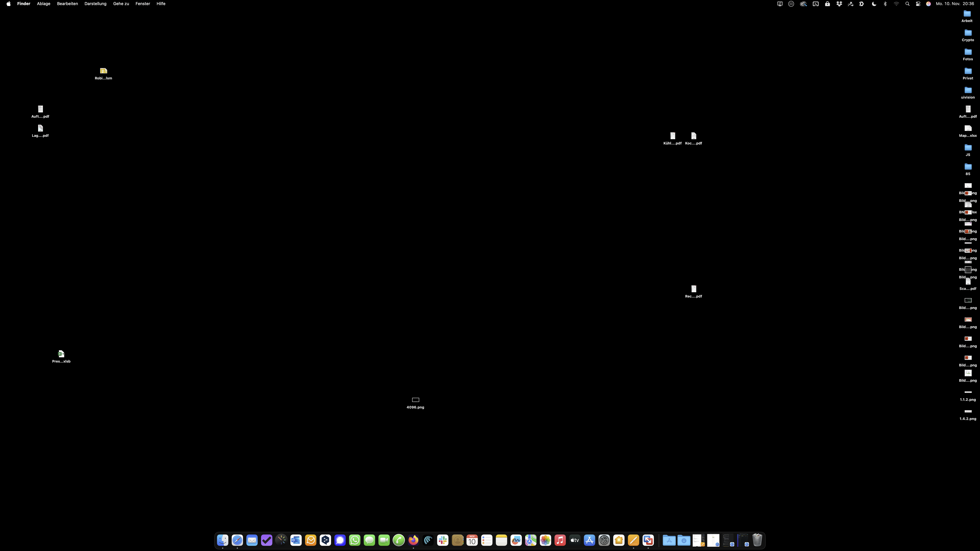The width and height of the screenshot is (980, 551).
Task: Open the Wi-Fi status menu
Action: (896, 4)
